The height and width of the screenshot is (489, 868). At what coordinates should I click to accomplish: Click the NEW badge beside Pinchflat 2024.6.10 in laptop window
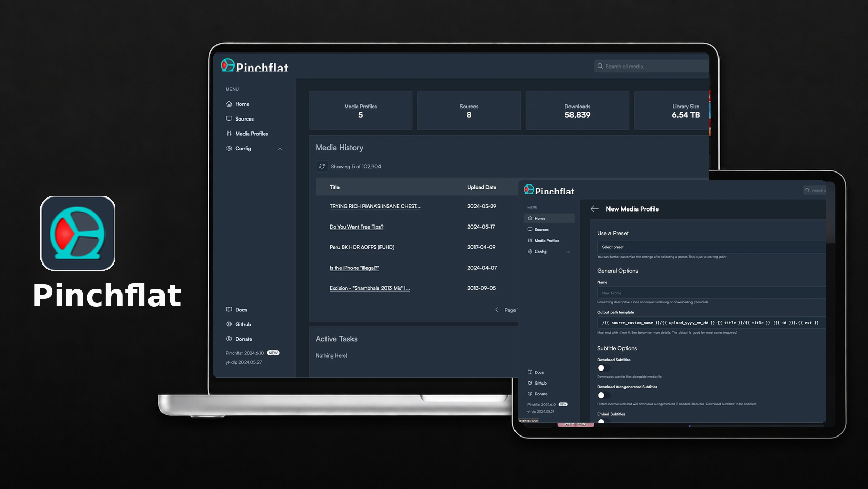274,353
